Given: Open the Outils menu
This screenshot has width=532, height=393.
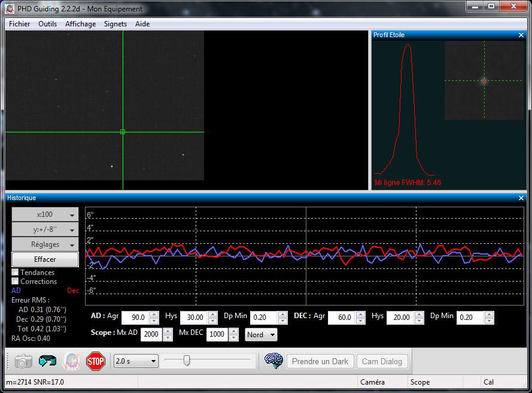Looking at the screenshot, I should tap(47, 24).
